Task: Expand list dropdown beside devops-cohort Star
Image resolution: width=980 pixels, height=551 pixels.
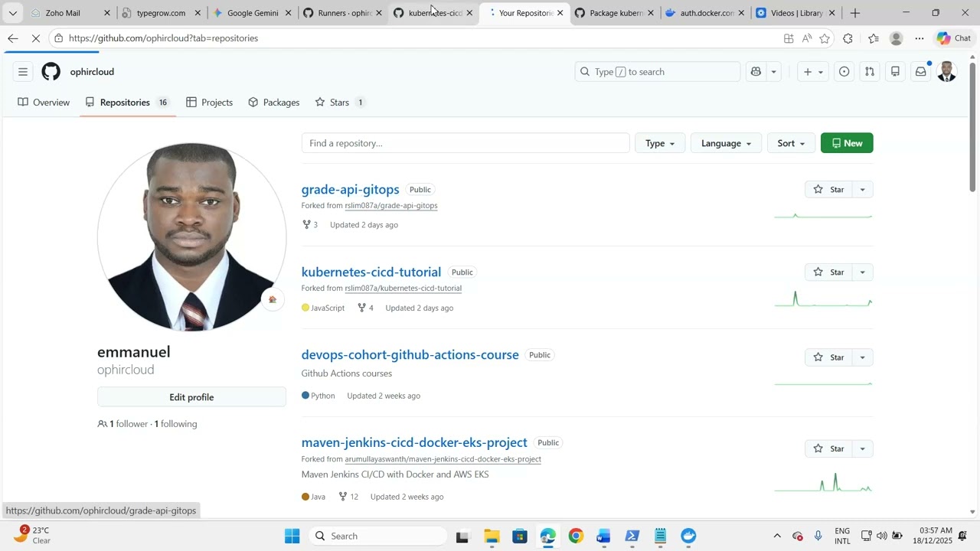Action: tap(863, 357)
